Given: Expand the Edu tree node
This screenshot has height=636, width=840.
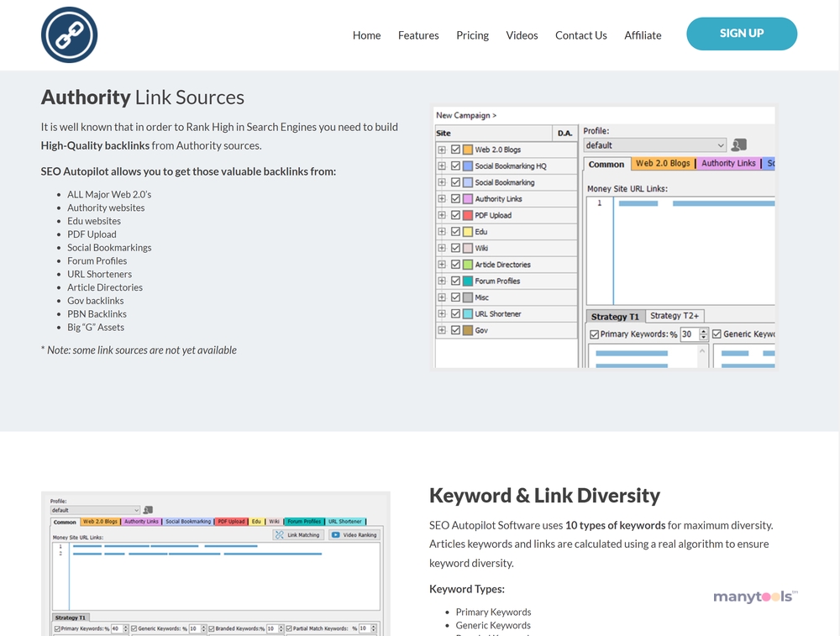Looking at the screenshot, I should click(x=442, y=232).
